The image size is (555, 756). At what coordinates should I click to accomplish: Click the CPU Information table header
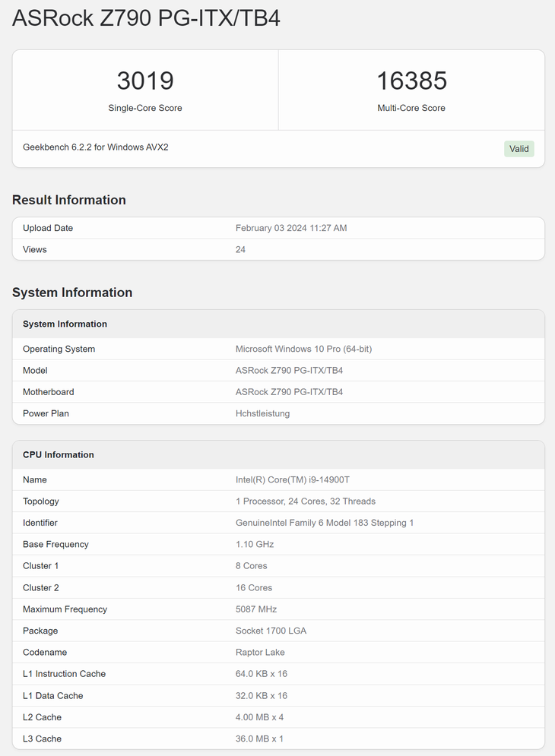(59, 454)
